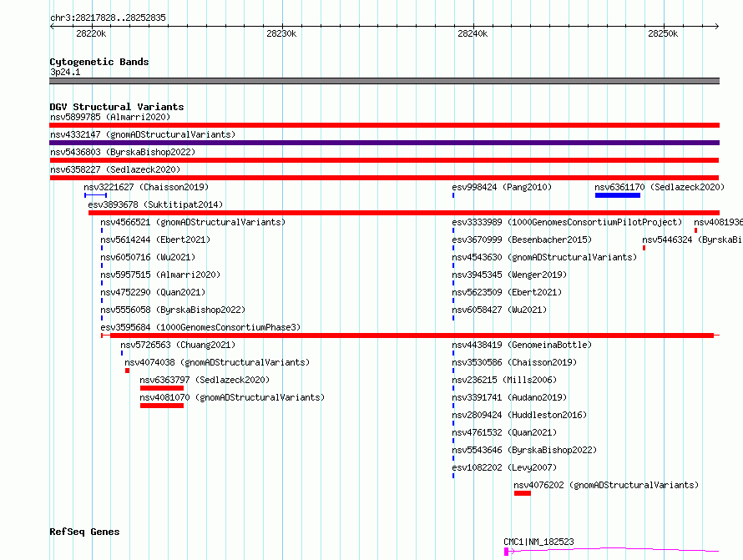Open the nsv6363797 (Sedlazeck2020) label

tap(205, 380)
